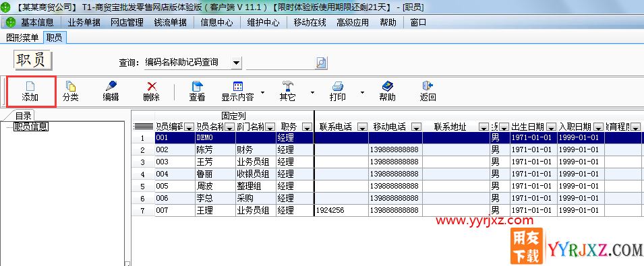This screenshot has width=644, height=266.
Task: Click the green app logo in title bar
Action: [x=5, y=7]
